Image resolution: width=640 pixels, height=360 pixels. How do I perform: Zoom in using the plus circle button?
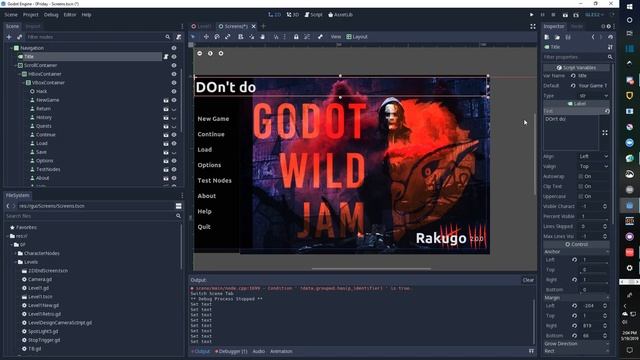[x=221, y=53]
